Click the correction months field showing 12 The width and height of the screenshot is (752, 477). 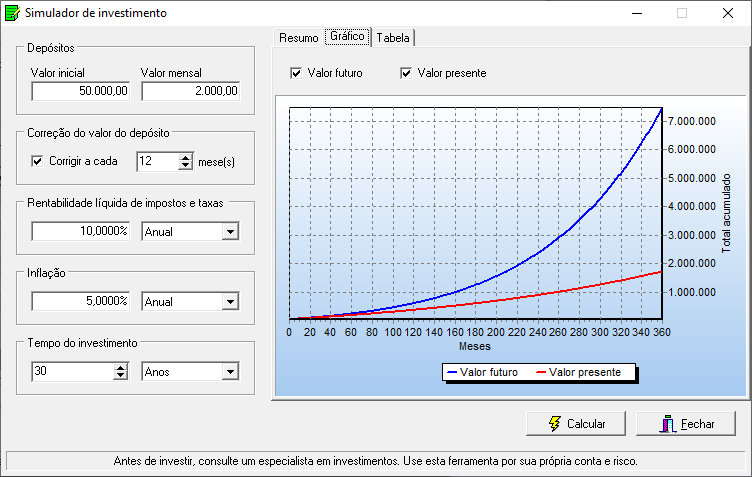click(x=158, y=161)
